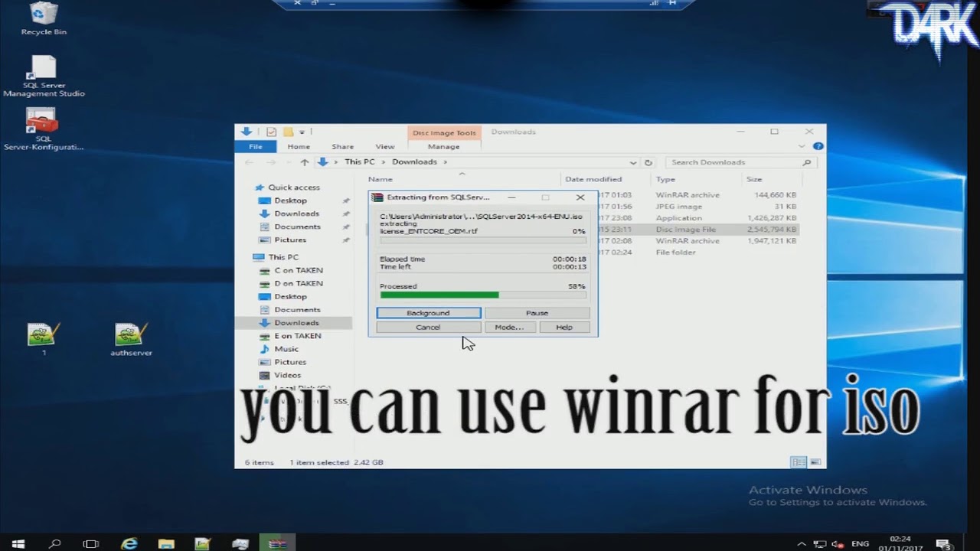Open the authserver archive on the desktop
The height and width of the screenshot is (551, 980).
point(131,333)
